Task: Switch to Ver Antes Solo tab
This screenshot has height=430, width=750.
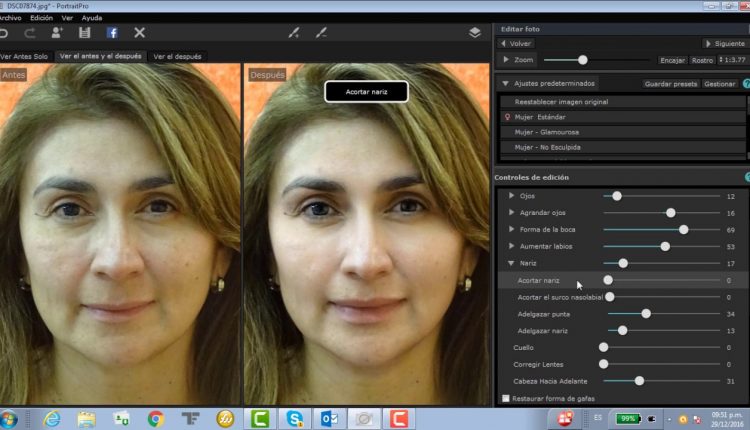Action: tap(24, 56)
